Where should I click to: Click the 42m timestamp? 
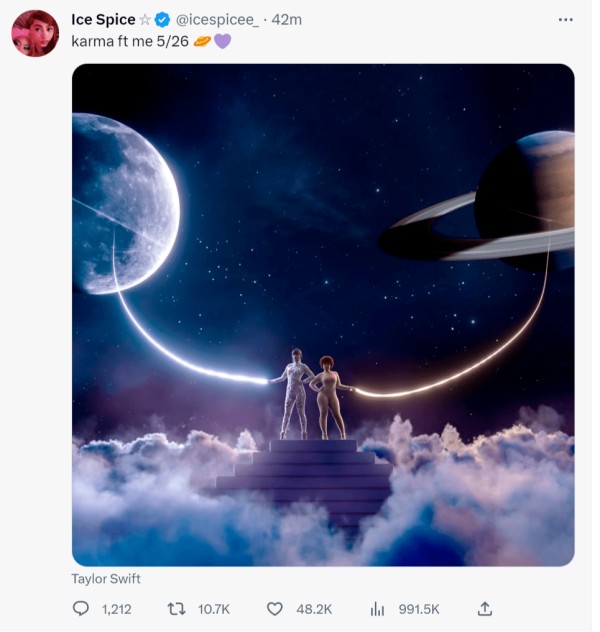pyautogui.click(x=287, y=20)
